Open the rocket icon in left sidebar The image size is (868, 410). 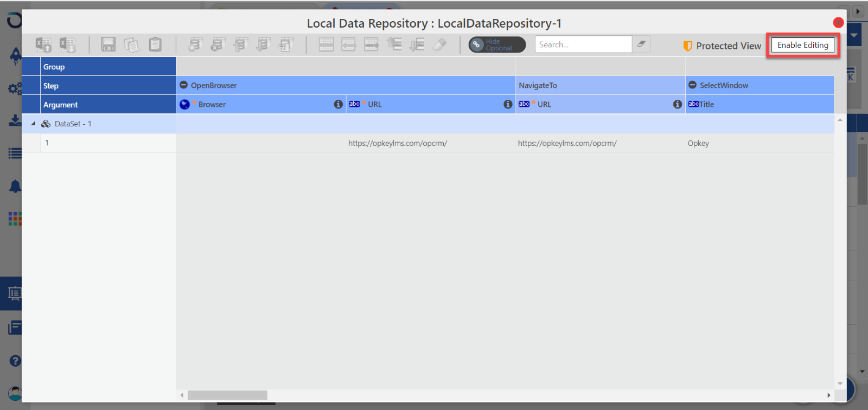(x=15, y=55)
